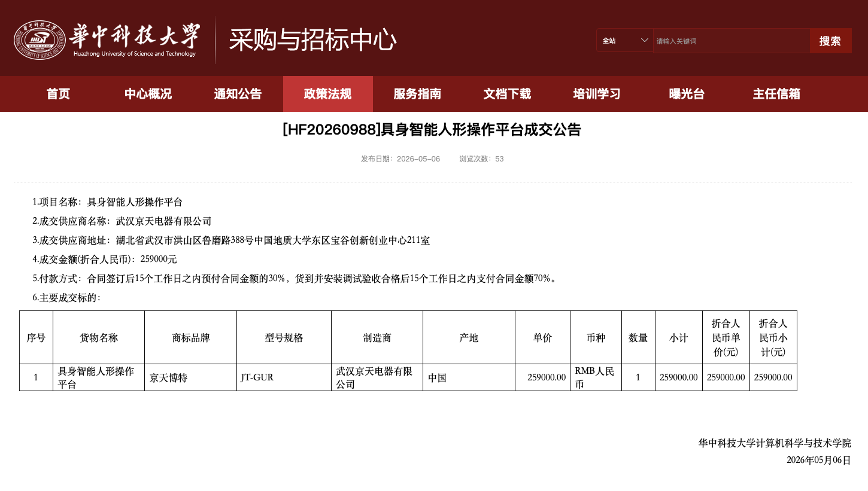Open the 通知公告 navigation item
This screenshot has width=868, height=491.
coord(238,94)
